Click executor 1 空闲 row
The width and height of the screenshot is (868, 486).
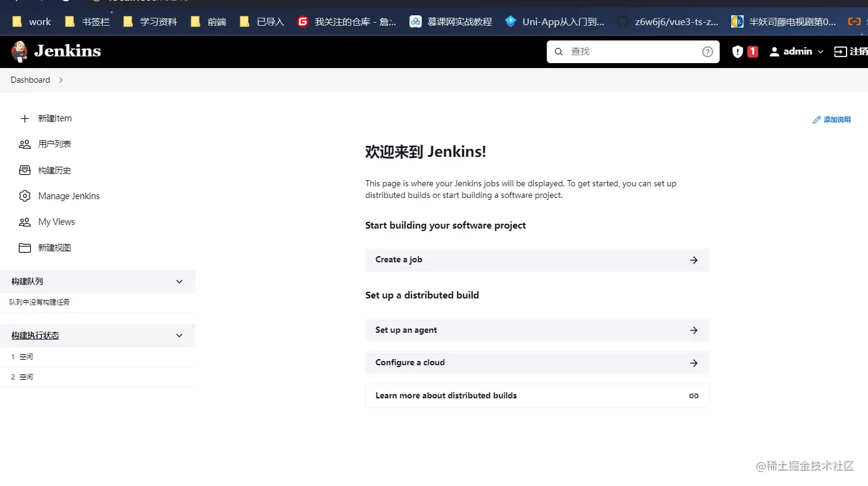(x=97, y=357)
